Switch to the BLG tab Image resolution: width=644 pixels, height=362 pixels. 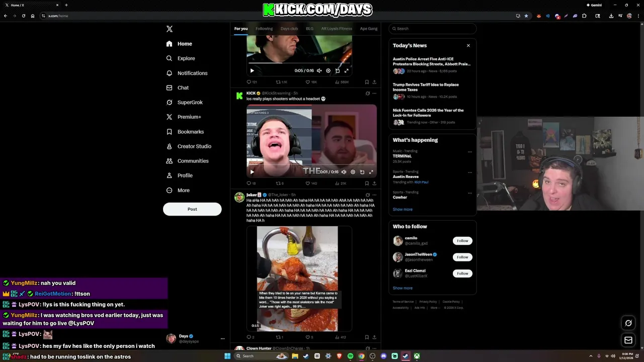coord(309,29)
